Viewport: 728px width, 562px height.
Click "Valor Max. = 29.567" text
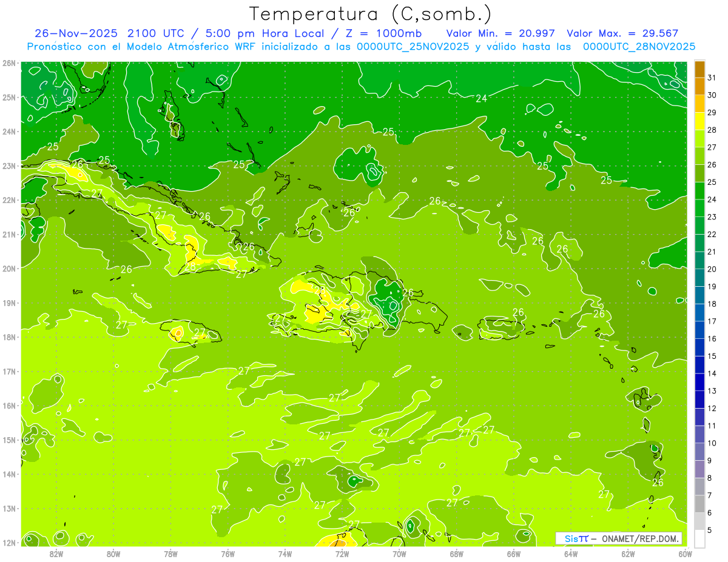[x=622, y=33]
